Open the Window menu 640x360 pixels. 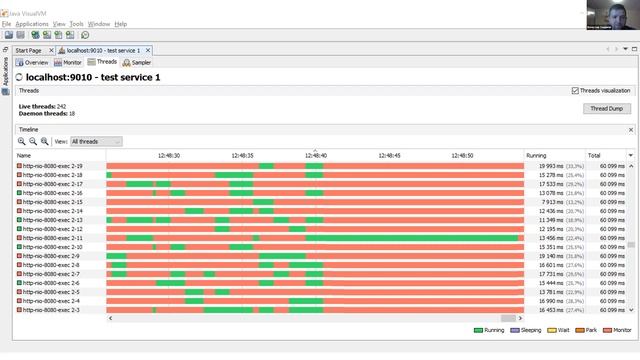pos(99,24)
